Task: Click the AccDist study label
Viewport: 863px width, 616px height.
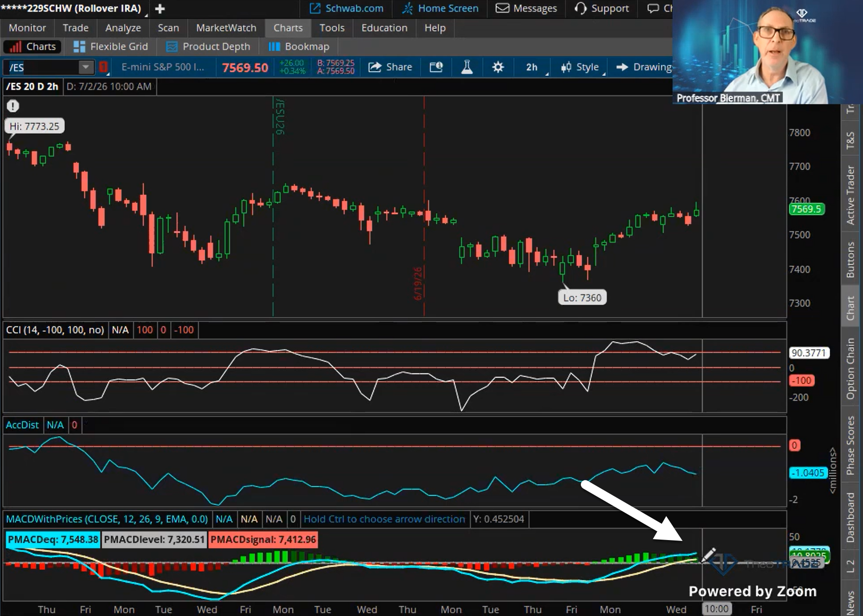Action: tap(22, 425)
